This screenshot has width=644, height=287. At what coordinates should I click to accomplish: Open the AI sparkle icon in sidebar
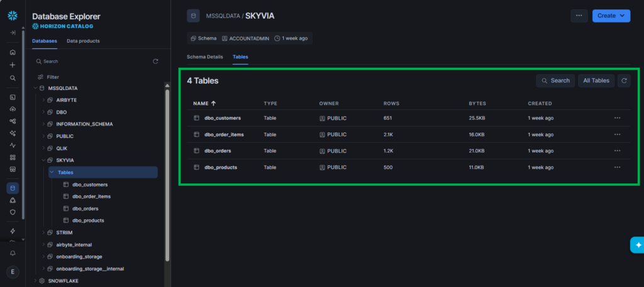pyautogui.click(x=13, y=133)
